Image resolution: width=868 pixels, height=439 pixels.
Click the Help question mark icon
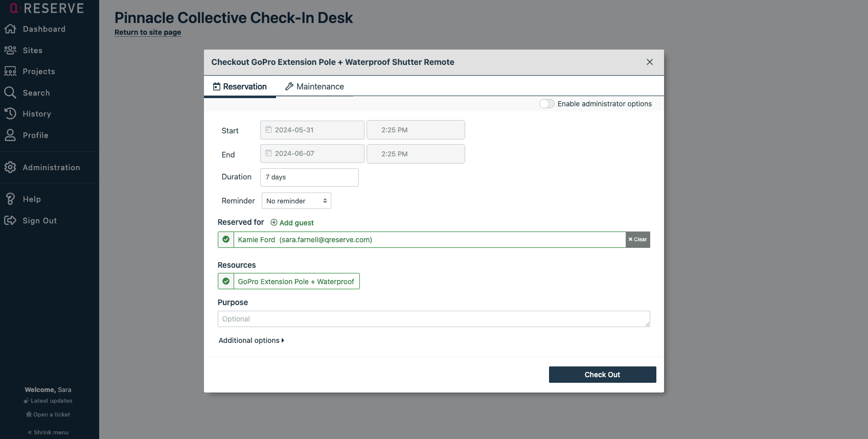10,199
